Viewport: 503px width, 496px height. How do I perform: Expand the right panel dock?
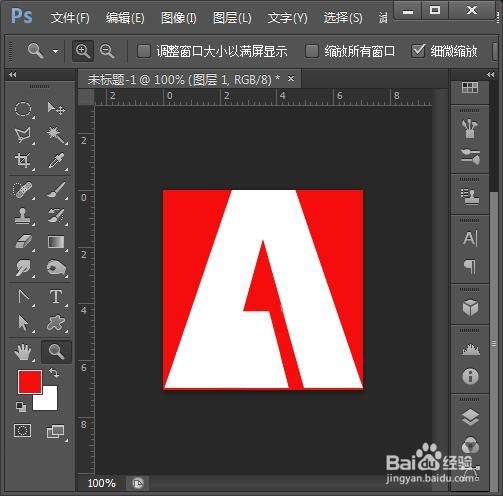point(490,74)
